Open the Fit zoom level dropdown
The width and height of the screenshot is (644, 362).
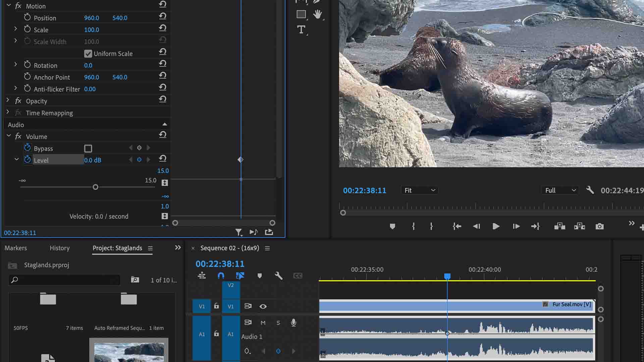click(x=419, y=190)
